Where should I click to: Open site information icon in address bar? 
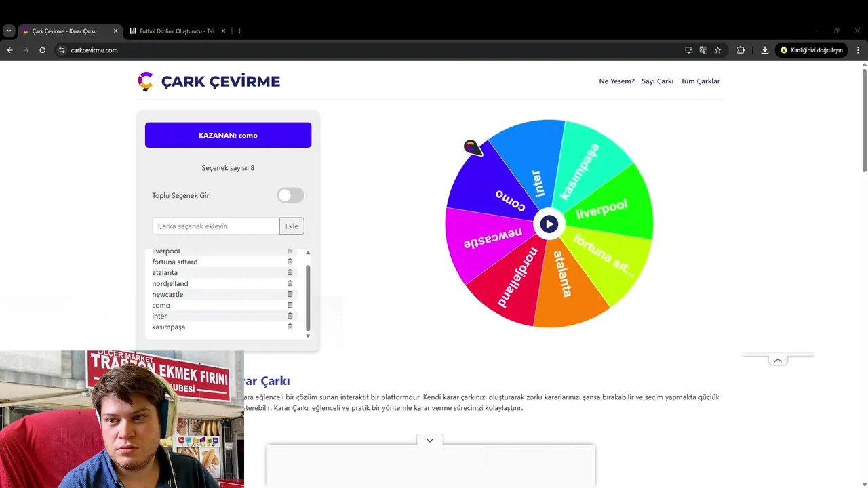click(x=61, y=50)
